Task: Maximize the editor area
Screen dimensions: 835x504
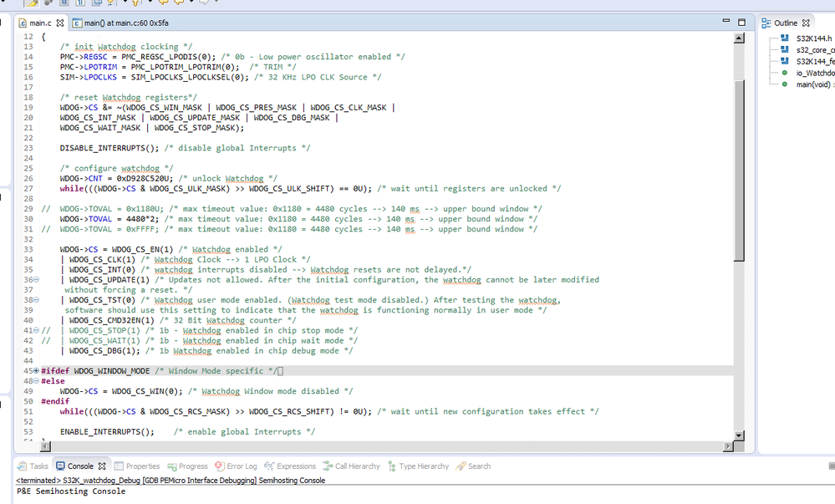Action: click(x=741, y=22)
